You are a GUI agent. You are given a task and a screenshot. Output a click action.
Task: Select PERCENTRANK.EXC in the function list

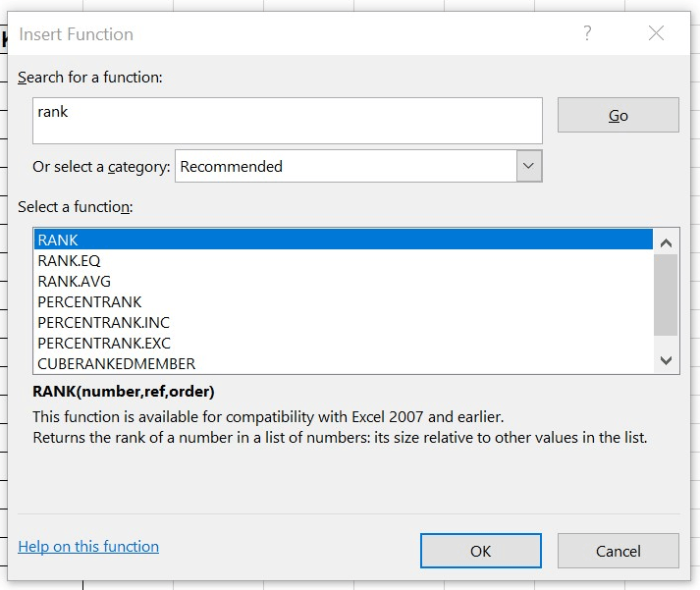click(x=344, y=343)
